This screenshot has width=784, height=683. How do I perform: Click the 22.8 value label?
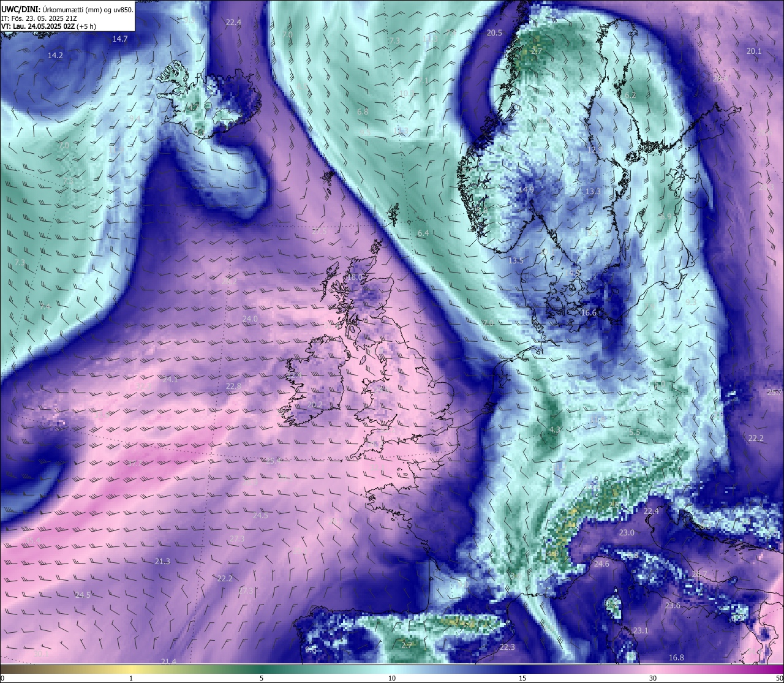coord(233,386)
